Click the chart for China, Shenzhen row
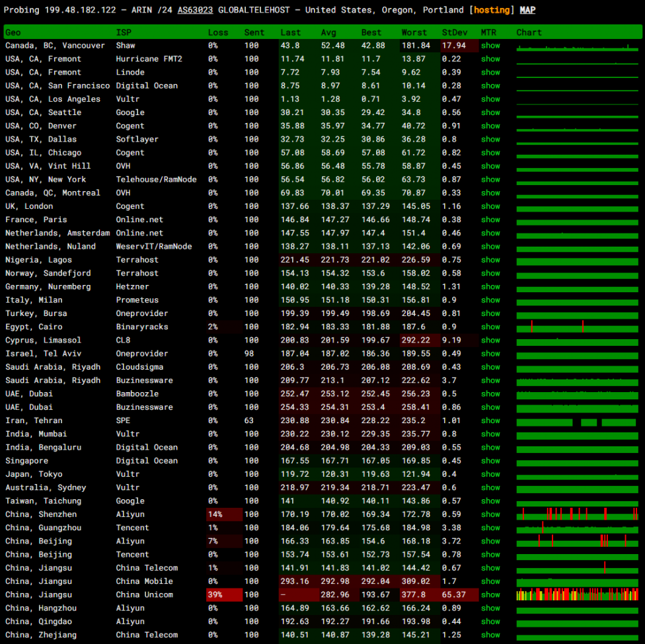 tap(577, 514)
